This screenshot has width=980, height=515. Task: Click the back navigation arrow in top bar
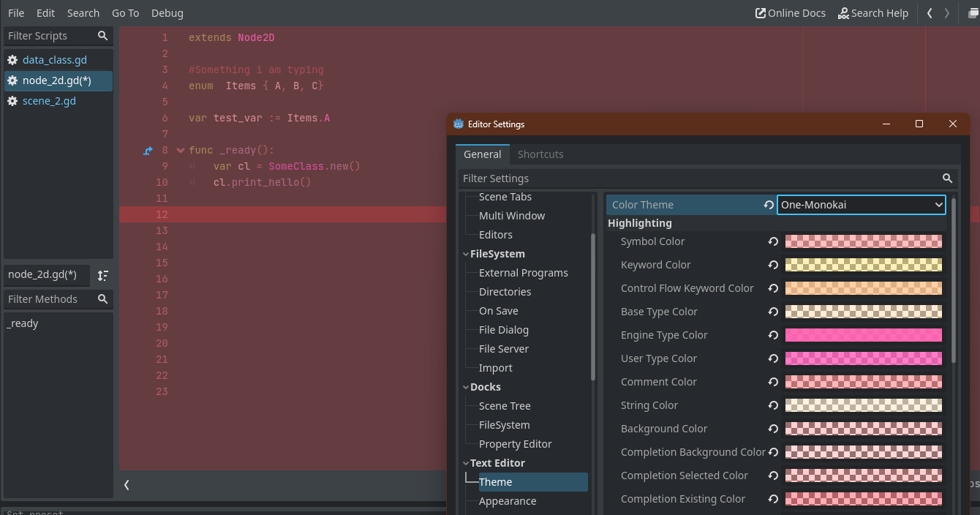(930, 12)
